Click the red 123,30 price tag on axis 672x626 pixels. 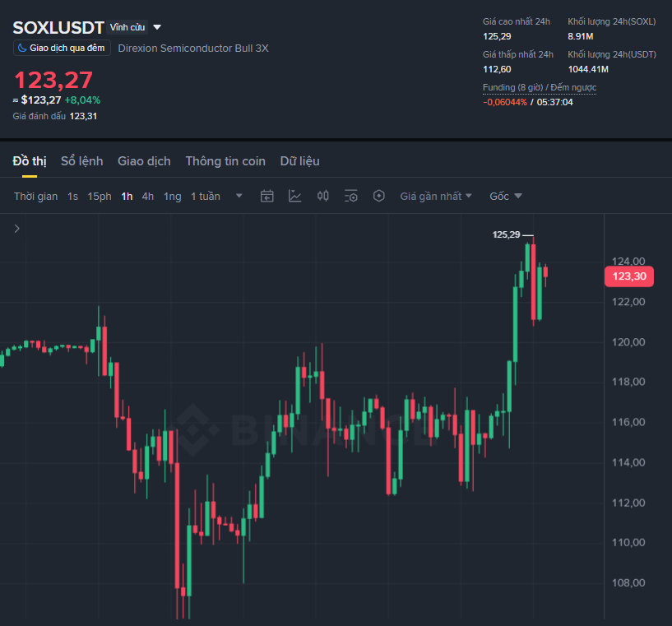coord(629,276)
